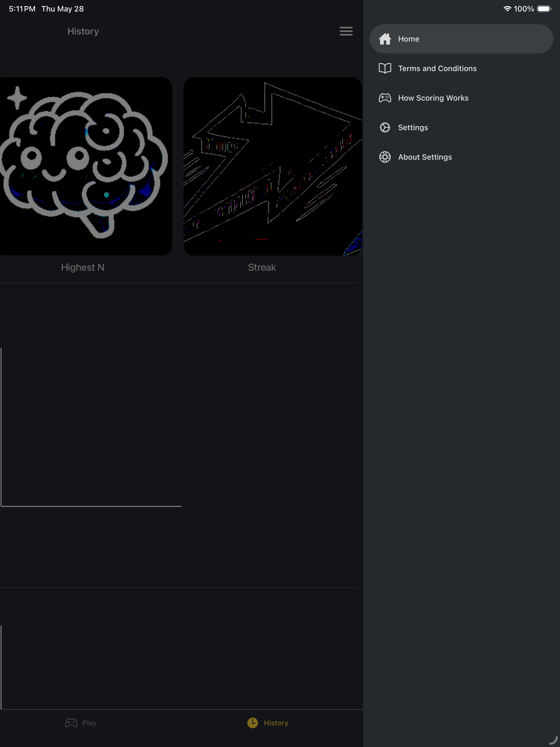Check the battery status icon
Screen dimensions: 560x747
click(544, 9)
